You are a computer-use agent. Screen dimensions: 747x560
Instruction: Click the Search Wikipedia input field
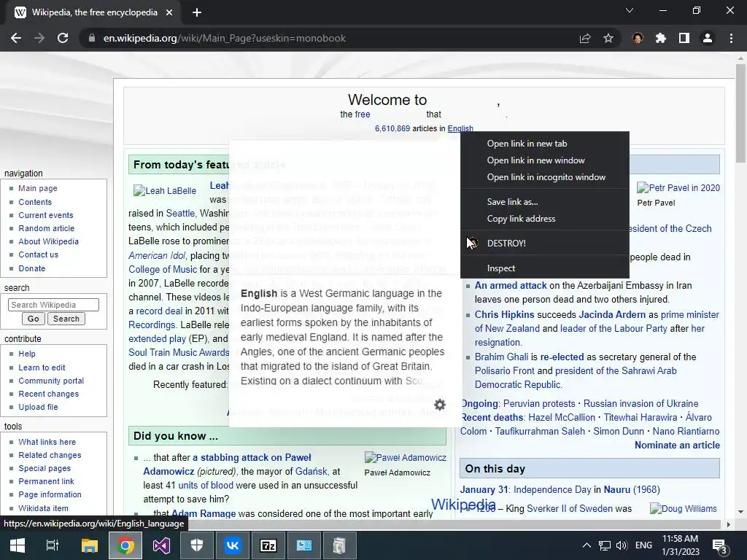tap(53, 305)
